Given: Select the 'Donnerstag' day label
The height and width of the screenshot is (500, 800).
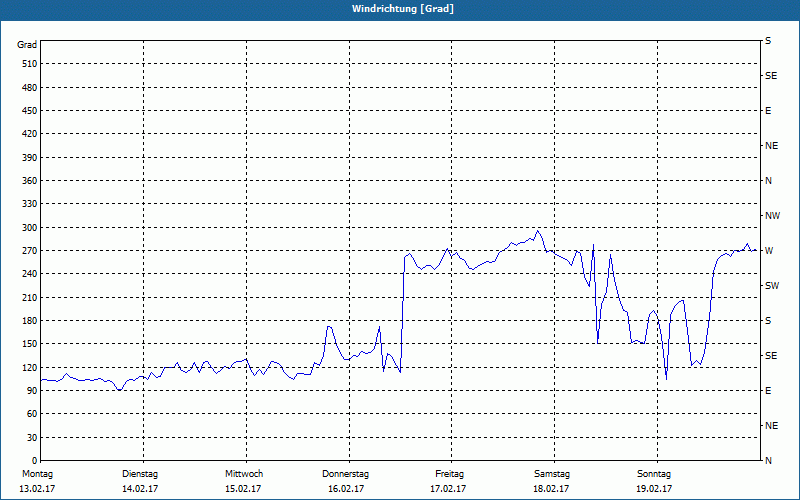Looking at the screenshot, I should click(x=345, y=474).
